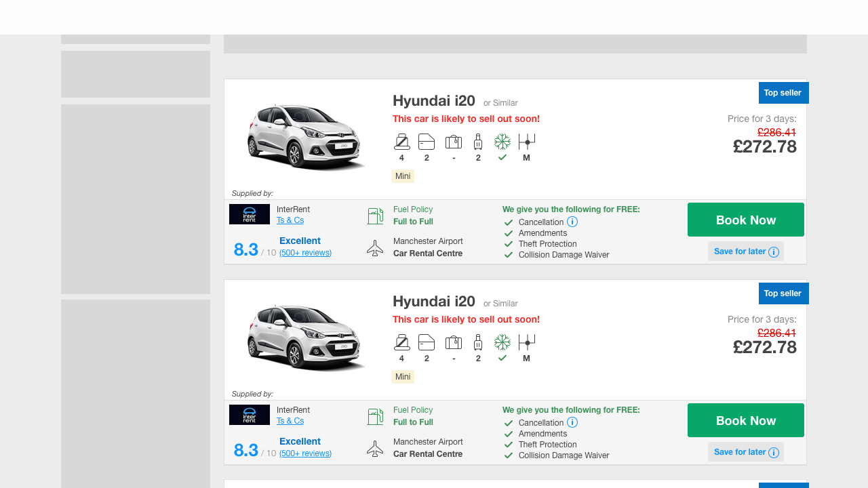
Task: Open Cancellation info icon in first listing
Action: click(x=572, y=222)
